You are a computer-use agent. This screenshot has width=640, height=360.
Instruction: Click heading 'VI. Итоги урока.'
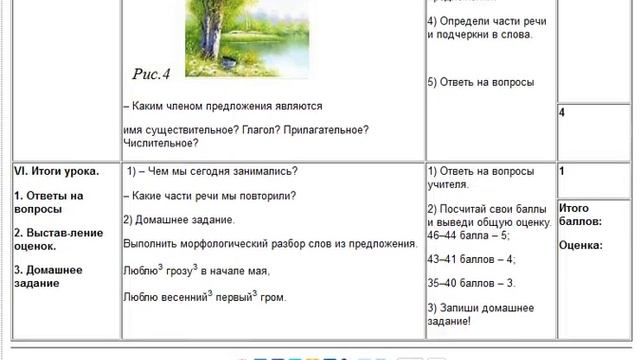(x=56, y=171)
